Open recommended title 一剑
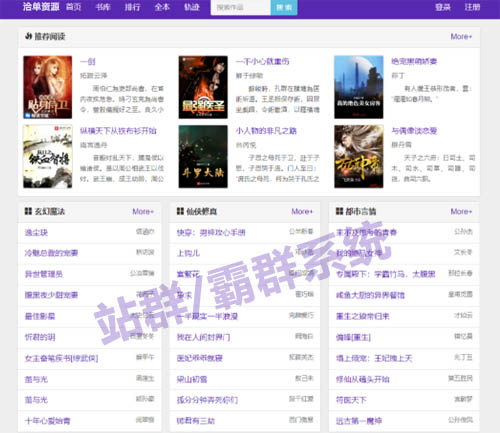Viewport: 500px width, 433px height. (88, 61)
